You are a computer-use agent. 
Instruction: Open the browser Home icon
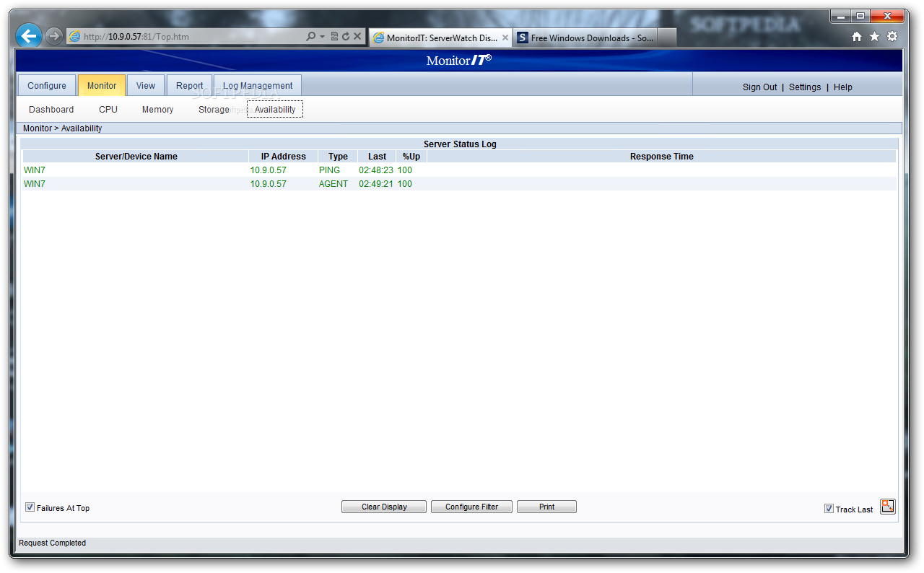857,36
